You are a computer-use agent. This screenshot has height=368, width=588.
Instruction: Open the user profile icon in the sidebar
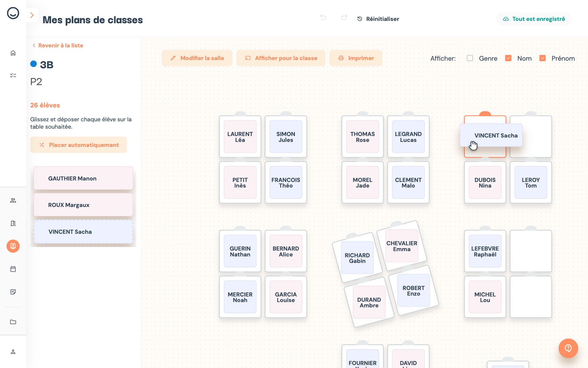(13, 352)
